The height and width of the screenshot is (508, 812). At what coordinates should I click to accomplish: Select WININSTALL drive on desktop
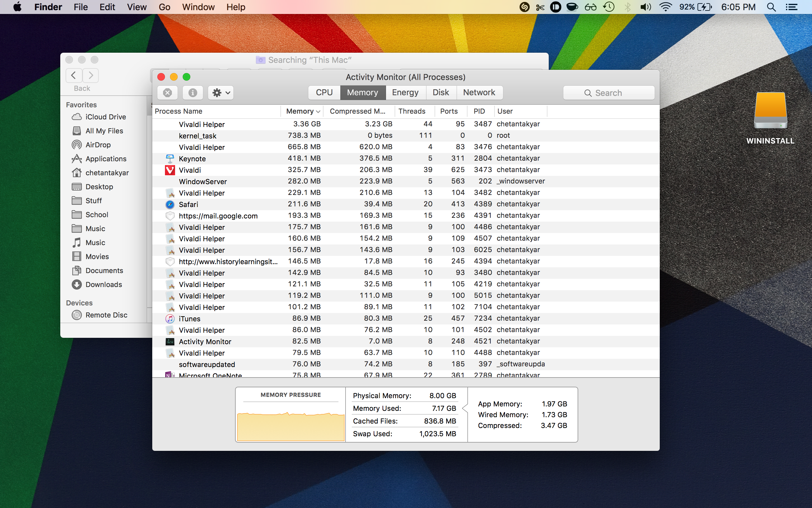pyautogui.click(x=770, y=118)
